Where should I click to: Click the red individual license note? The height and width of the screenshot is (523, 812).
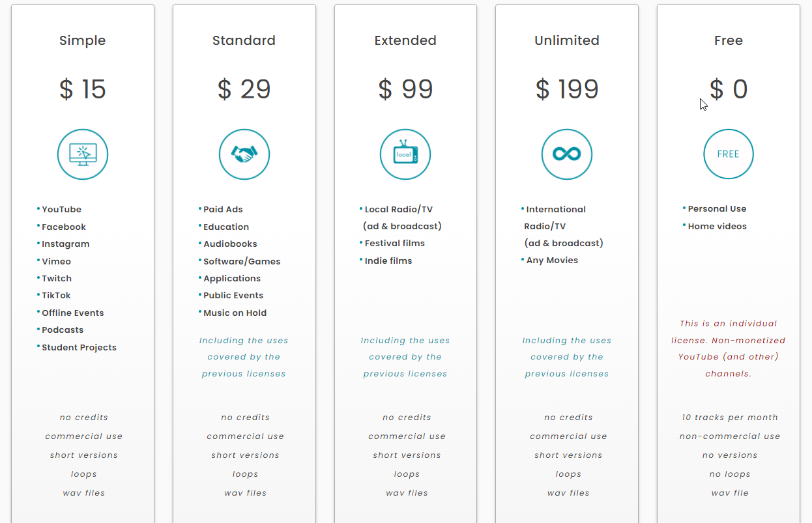click(729, 348)
